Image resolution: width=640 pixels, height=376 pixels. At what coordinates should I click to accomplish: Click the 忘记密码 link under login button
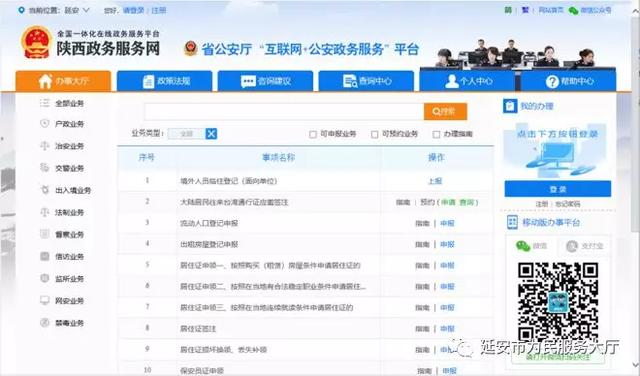click(x=567, y=204)
